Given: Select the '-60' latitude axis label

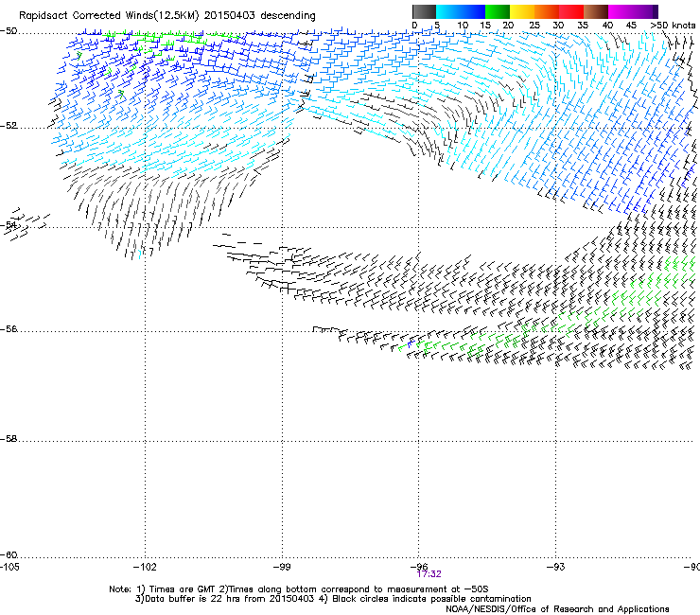Looking at the screenshot, I should pyautogui.click(x=9, y=555).
